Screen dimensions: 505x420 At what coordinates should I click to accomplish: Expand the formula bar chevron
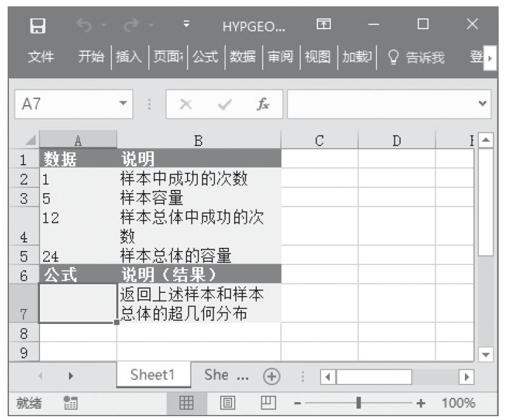(485, 104)
